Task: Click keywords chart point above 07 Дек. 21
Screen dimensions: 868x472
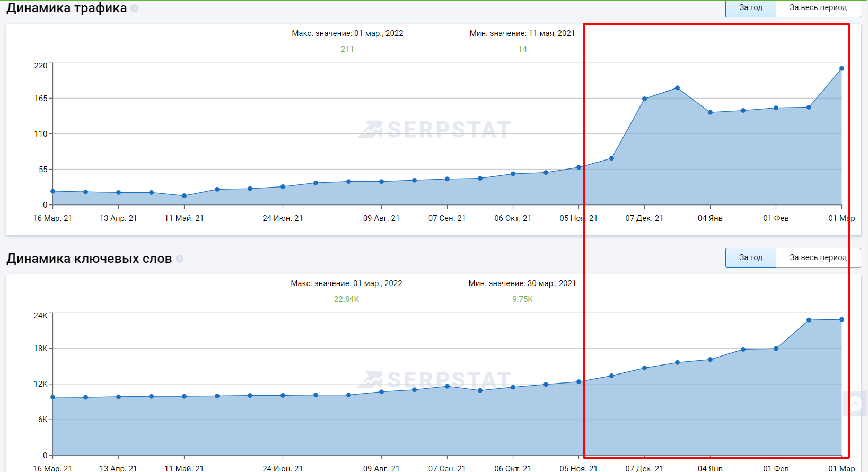Action: click(644, 368)
